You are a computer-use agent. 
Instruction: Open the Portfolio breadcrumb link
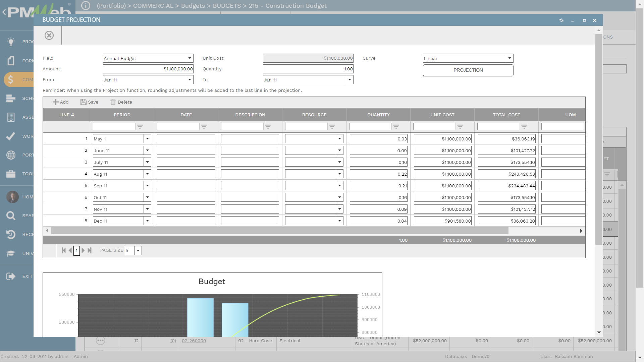click(111, 6)
